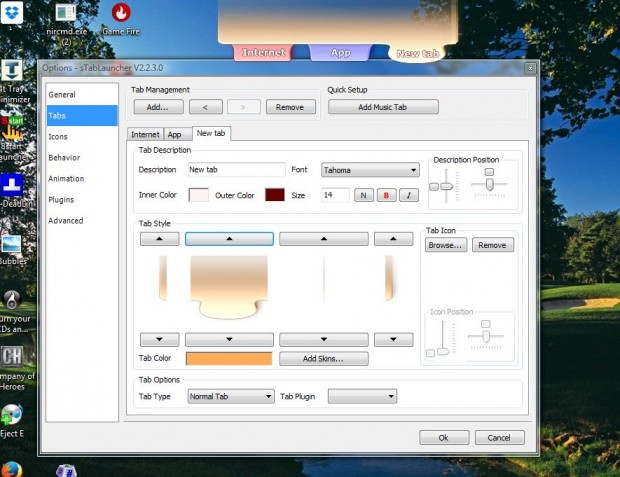Image resolution: width=620 pixels, height=477 pixels.
Task: Click in the Description text field
Action: coord(236,170)
